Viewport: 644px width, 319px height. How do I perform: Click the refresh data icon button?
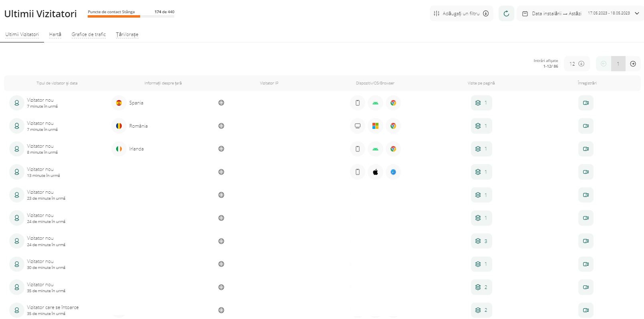pos(506,14)
